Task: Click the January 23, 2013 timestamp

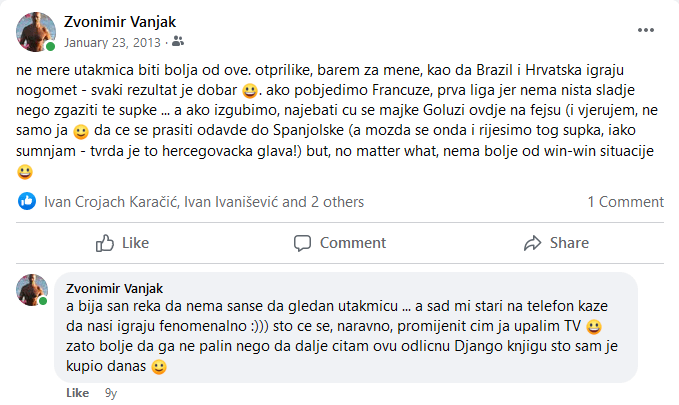Action: [x=113, y=42]
